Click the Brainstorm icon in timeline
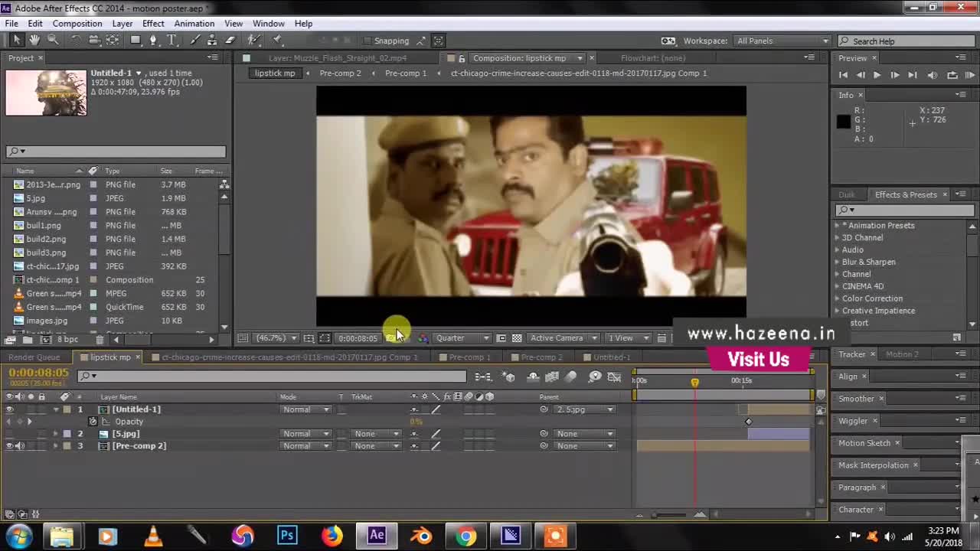Viewport: 980px width, 551px height. pyautogui.click(x=595, y=377)
